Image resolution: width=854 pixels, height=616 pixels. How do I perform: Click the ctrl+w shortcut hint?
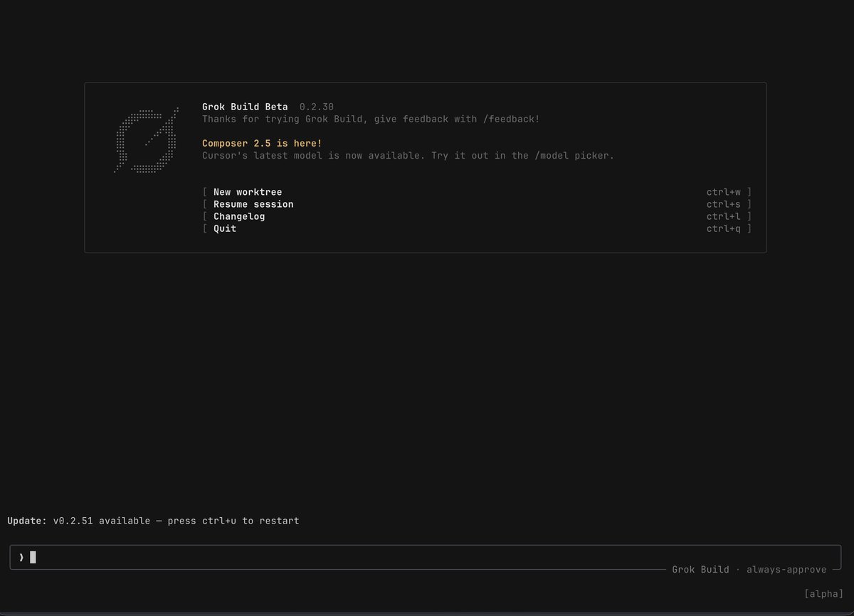click(724, 192)
